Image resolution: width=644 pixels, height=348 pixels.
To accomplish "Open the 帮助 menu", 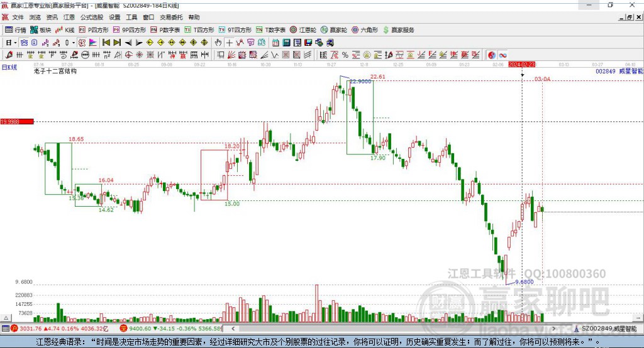I will click(x=194, y=17).
